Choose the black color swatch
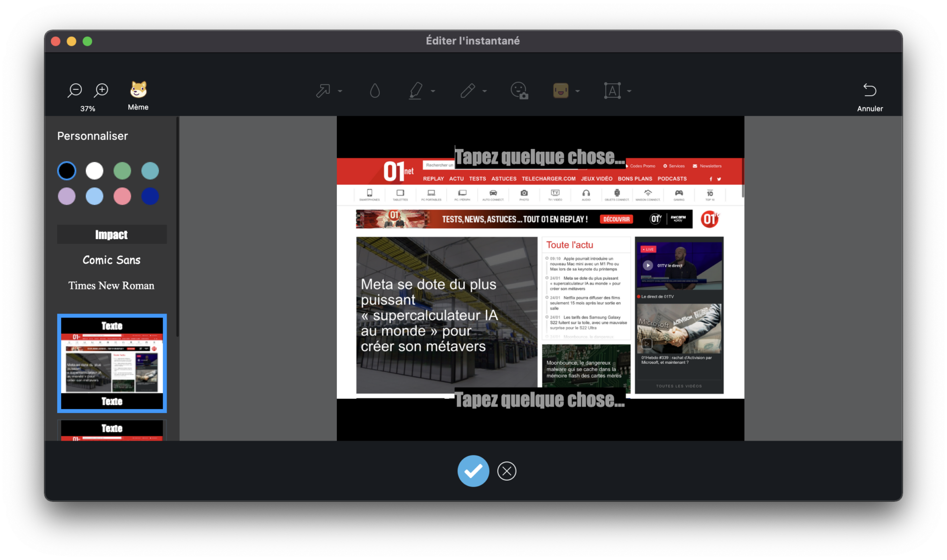The width and height of the screenshot is (947, 560). pyautogui.click(x=67, y=171)
